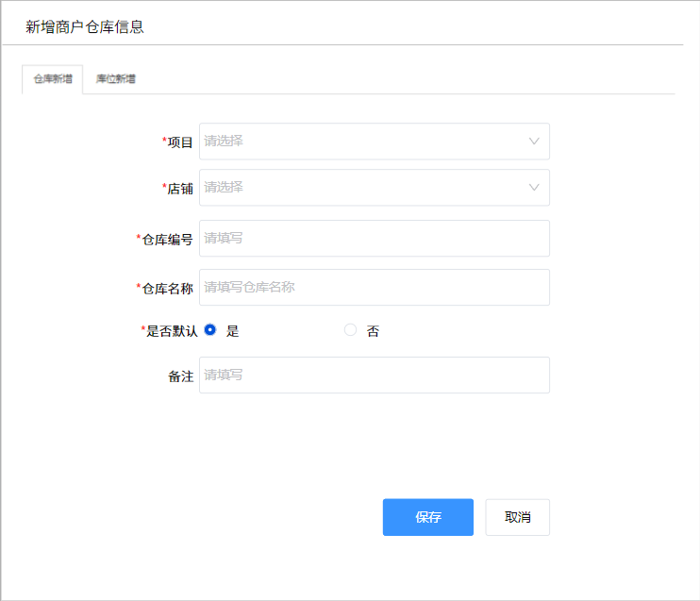Open the 店铺 请选择 select box
The width and height of the screenshot is (700, 601).
pos(375,188)
